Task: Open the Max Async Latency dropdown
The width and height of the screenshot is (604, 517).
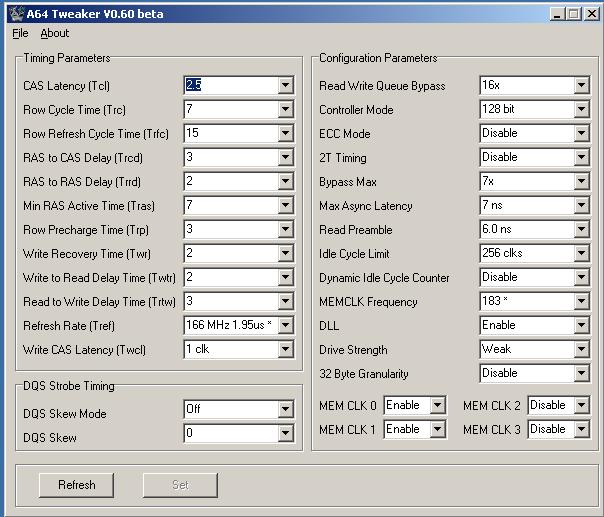Action: click(581, 205)
